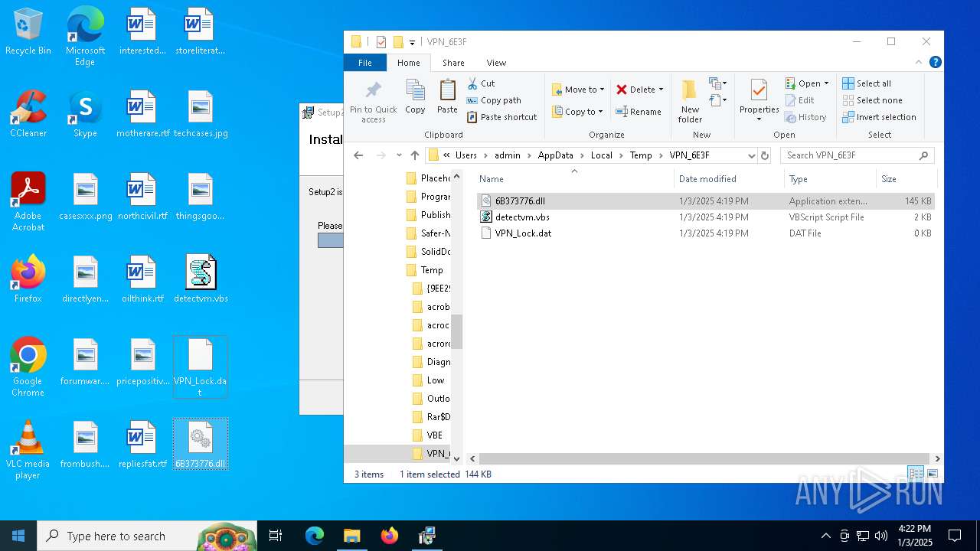Click the Rename ribbon button
This screenshot has height=551, width=980.
tap(639, 112)
